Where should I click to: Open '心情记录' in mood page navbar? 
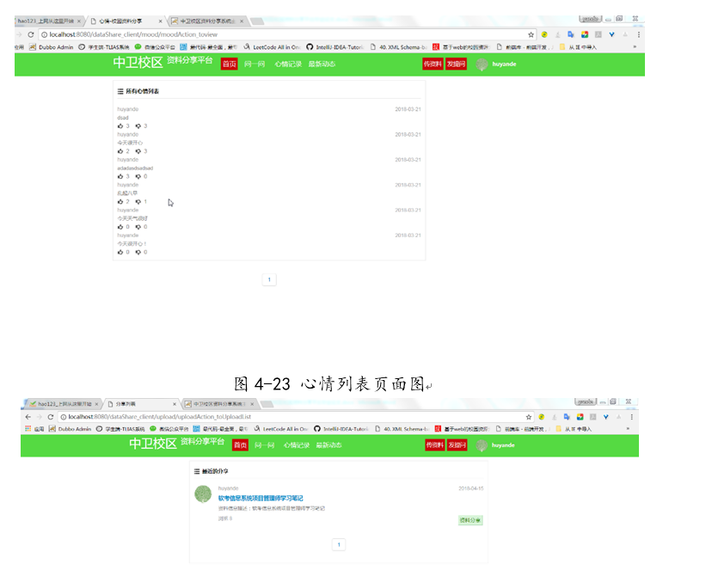(288, 64)
